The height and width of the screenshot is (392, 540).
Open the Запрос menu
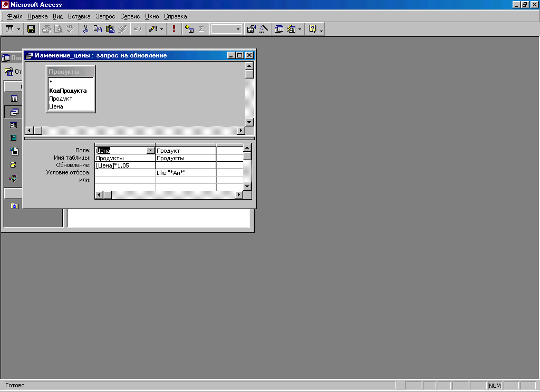[105, 16]
